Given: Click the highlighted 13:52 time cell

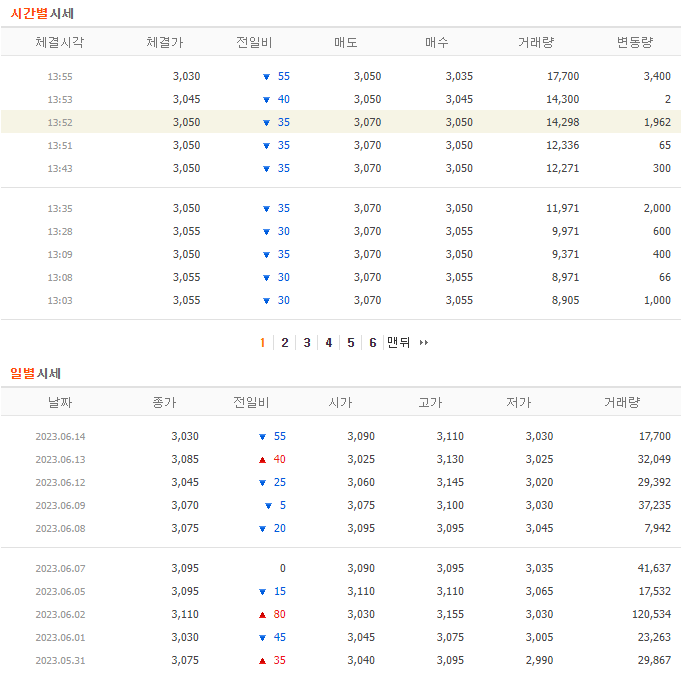Looking at the screenshot, I should pyautogui.click(x=60, y=122).
